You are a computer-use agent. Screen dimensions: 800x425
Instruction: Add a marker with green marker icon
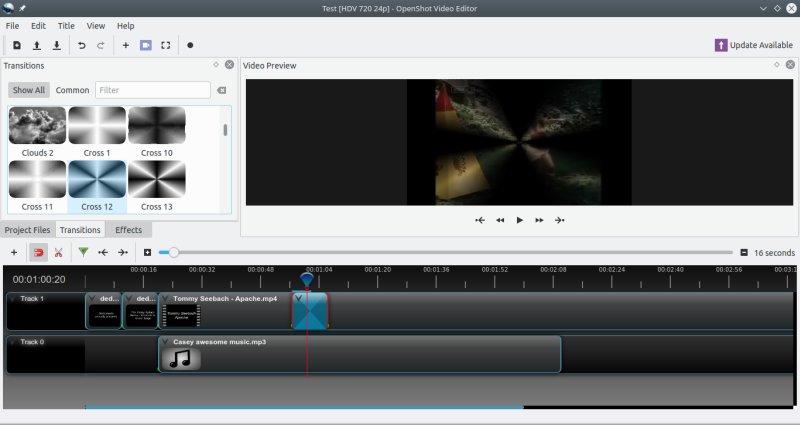[83, 253]
